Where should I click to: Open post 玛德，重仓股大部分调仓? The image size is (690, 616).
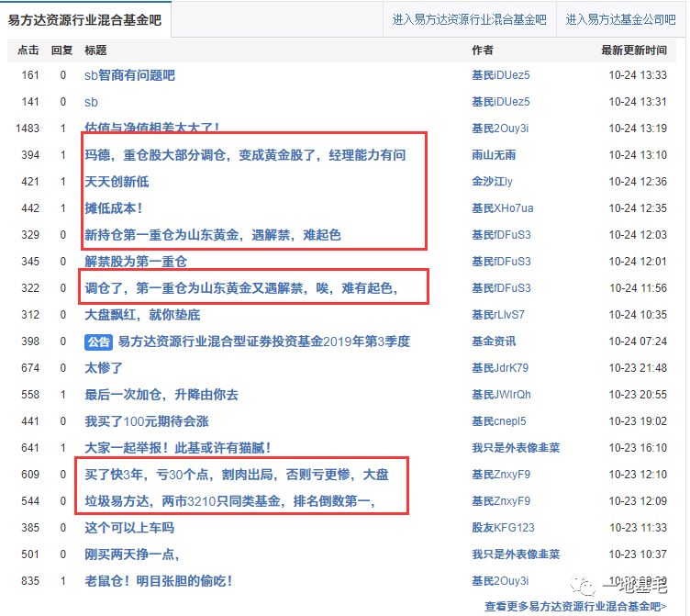click(x=245, y=155)
